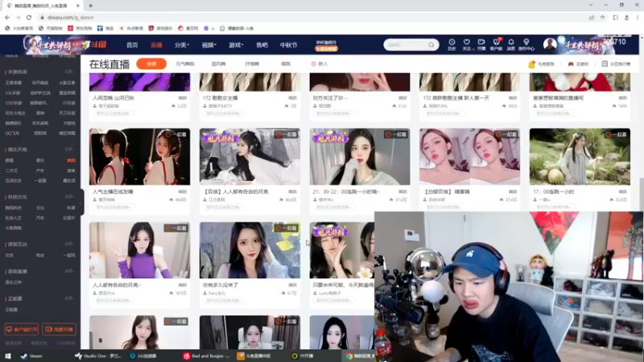Open 鱼吧 in top navigation
The height and width of the screenshot is (362, 644).
coord(262,45)
